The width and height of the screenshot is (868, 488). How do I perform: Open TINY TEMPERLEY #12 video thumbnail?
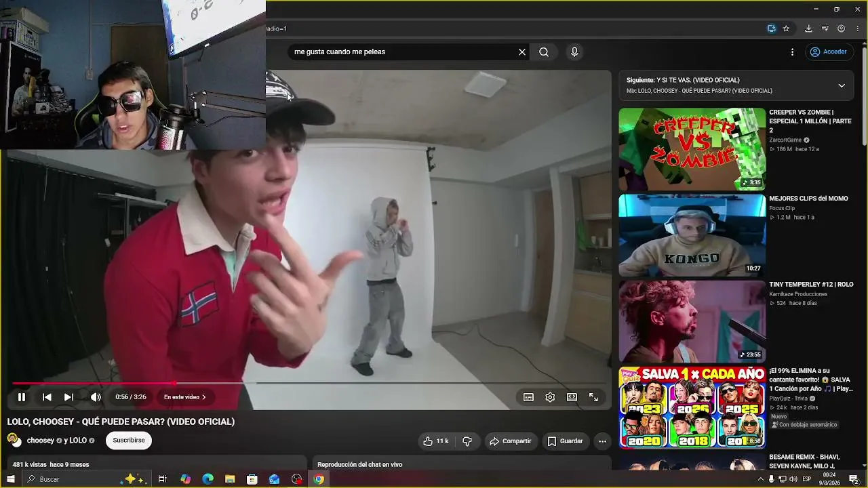point(692,321)
